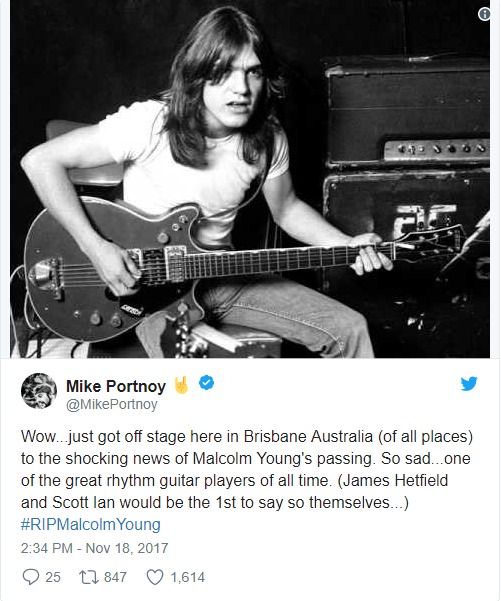This screenshot has height=601, width=501.
Task: Click the rock hand emoji next to name
Action: click(x=181, y=385)
